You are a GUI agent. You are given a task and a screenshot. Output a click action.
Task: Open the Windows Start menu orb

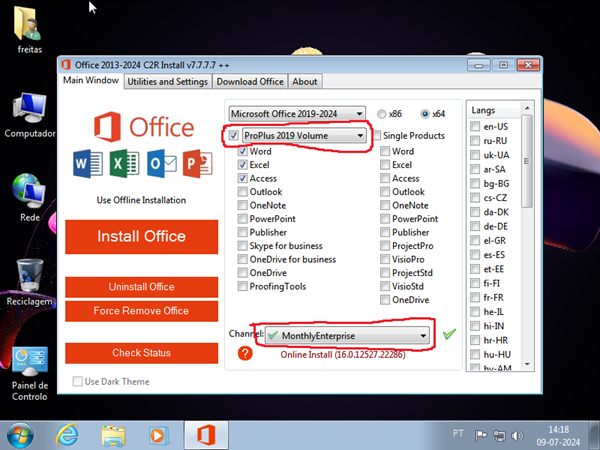(x=20, y=435)
